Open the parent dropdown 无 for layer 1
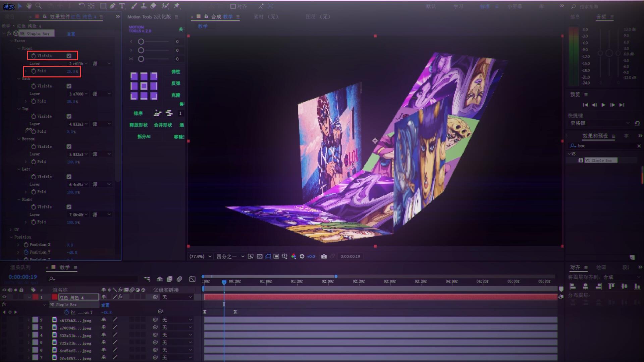This screenshot has width=644, height=362. pos(177,297)
